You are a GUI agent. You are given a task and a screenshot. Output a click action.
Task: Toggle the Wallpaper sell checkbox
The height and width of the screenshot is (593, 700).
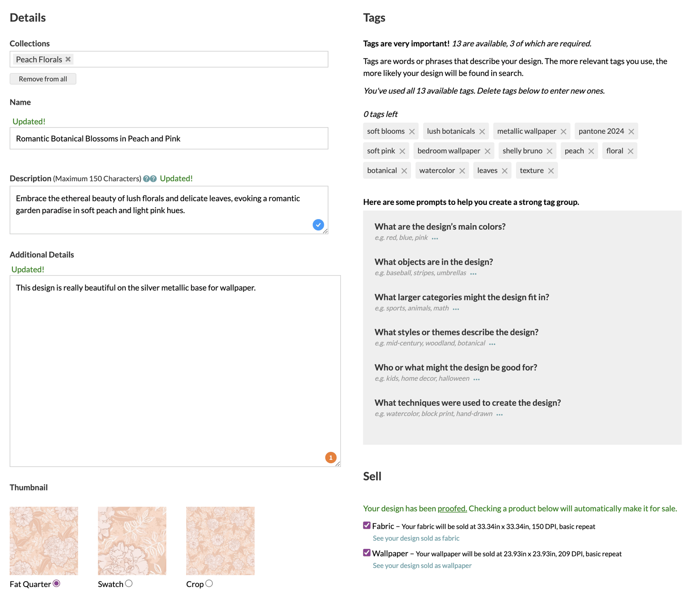(367, 553)
